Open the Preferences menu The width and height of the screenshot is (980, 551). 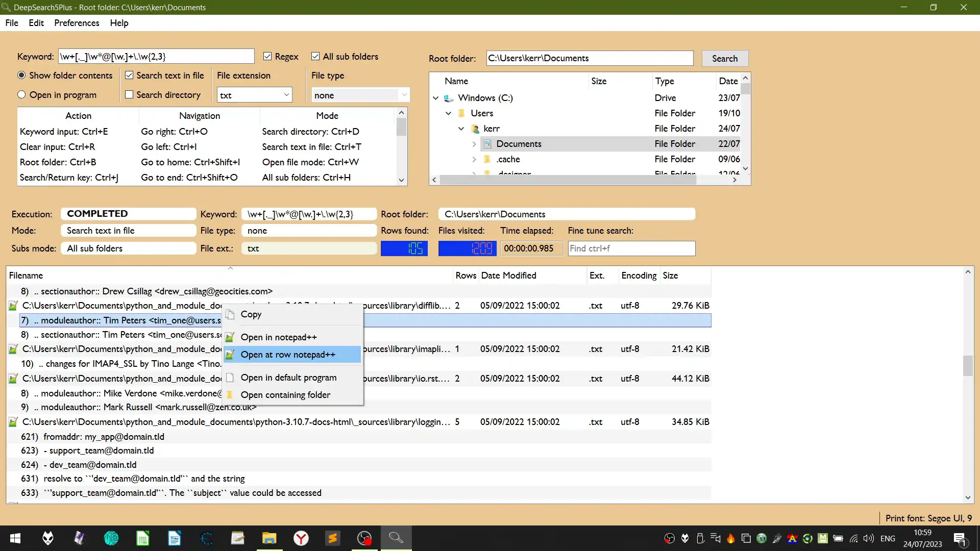click(x=77, y=23)
